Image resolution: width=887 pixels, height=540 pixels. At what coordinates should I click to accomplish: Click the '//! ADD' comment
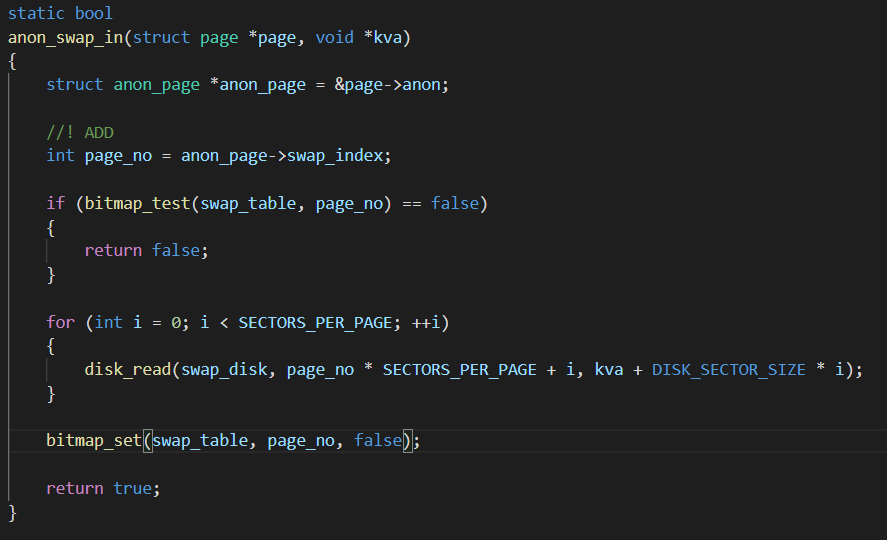(x=80, y=132)
